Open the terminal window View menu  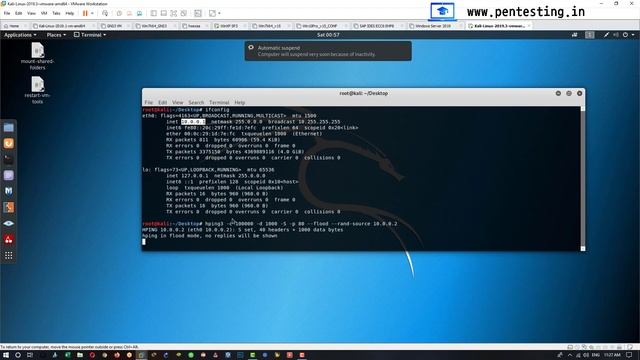coord(178,102)
